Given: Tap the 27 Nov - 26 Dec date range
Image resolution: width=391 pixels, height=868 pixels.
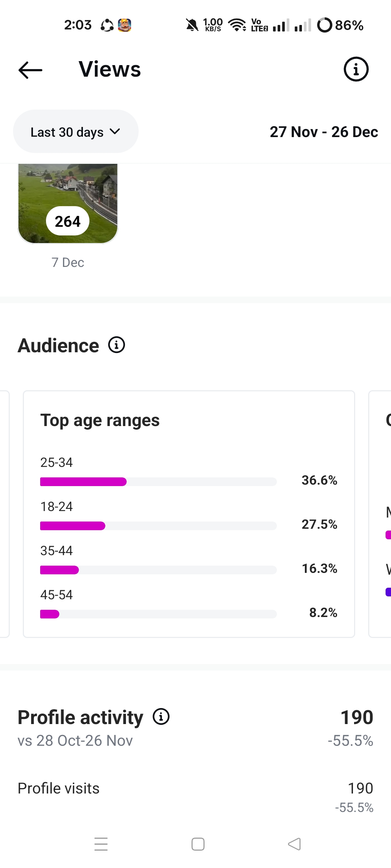Looking at the screenshot, I should [324, 132].
